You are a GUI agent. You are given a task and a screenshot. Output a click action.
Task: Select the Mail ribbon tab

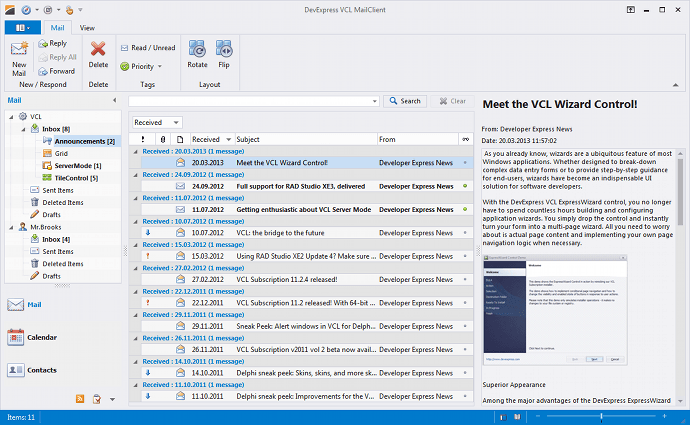(57, 28)
